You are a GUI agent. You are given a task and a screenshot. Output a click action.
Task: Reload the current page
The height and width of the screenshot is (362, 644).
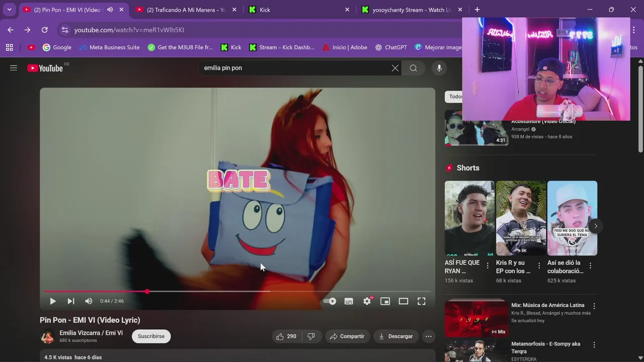click(x=44, y=30)
